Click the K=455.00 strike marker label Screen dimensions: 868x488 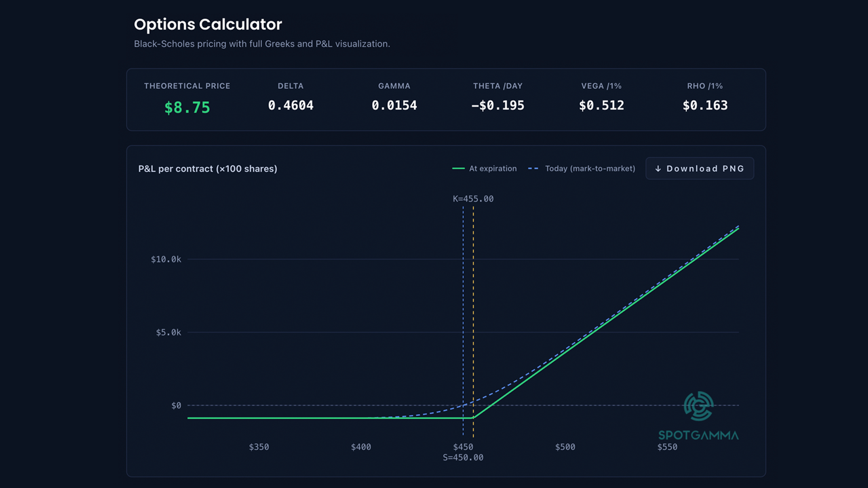pos(473,199)
